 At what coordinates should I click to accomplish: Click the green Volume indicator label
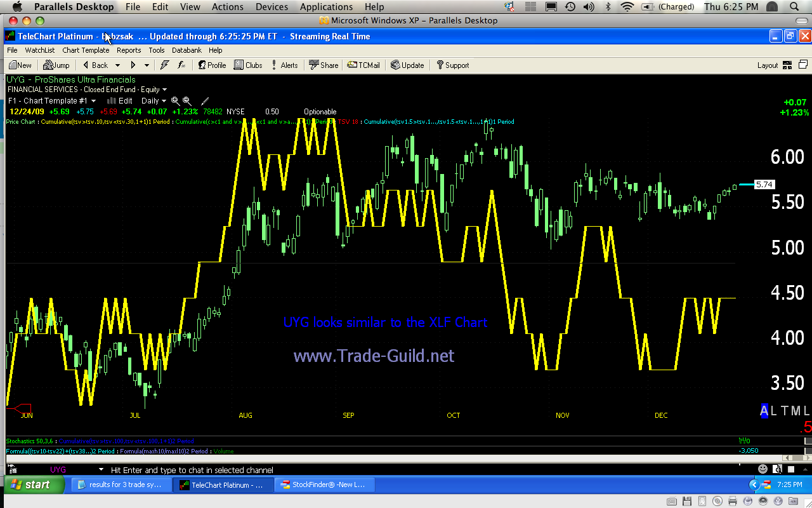pos(223,451)
